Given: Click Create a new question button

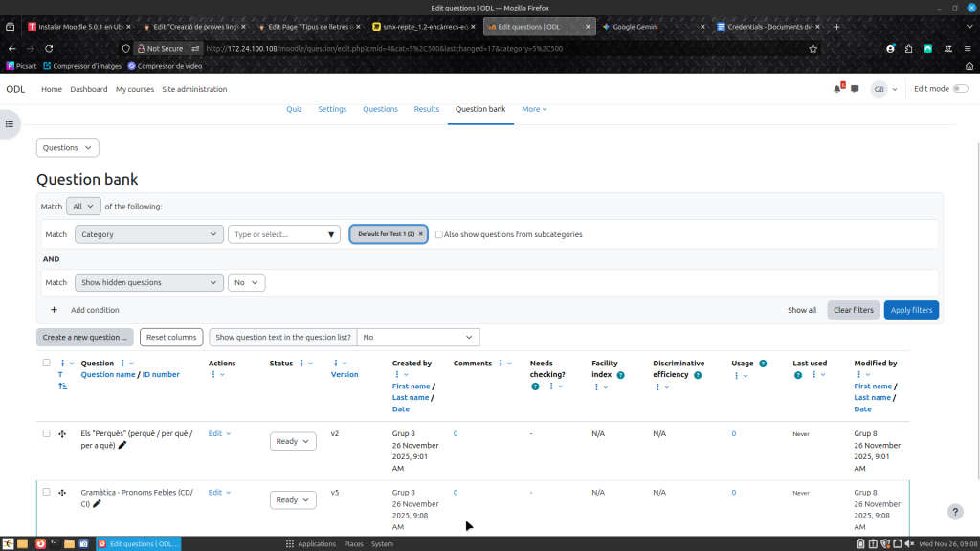Looking at the screenshot, I should click(85, 337).
